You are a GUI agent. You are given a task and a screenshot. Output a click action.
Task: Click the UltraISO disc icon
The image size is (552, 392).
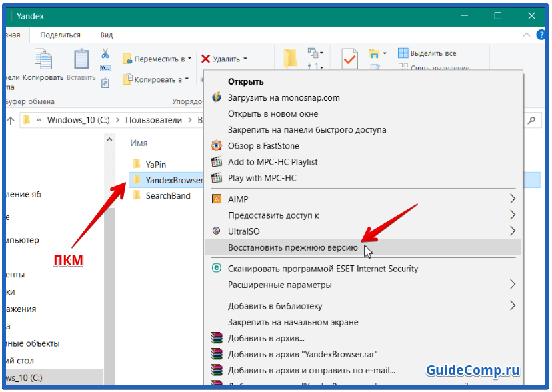click(217, 231)
